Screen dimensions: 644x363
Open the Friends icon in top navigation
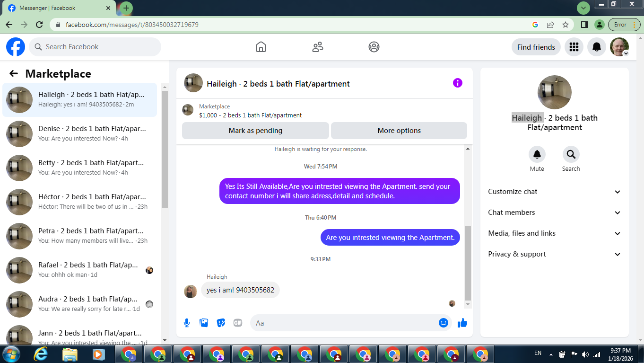[x=318, y=47]
